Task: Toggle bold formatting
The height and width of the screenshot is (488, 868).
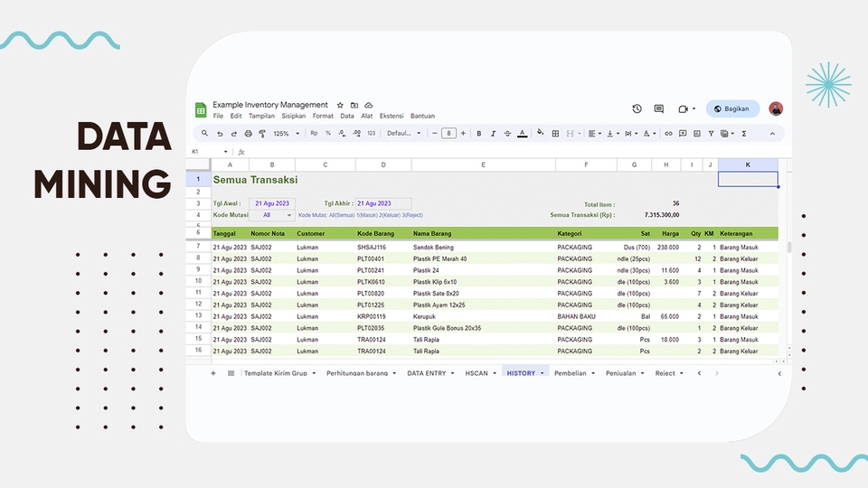Action: [x=479, y=134]
